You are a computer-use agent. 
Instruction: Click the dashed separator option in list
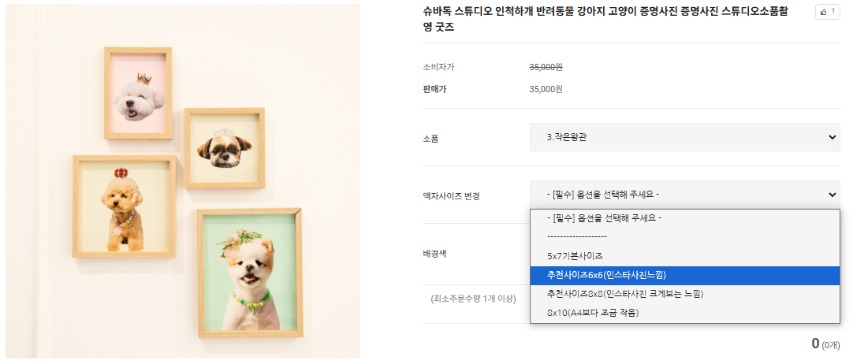click(x=576, y=236)
